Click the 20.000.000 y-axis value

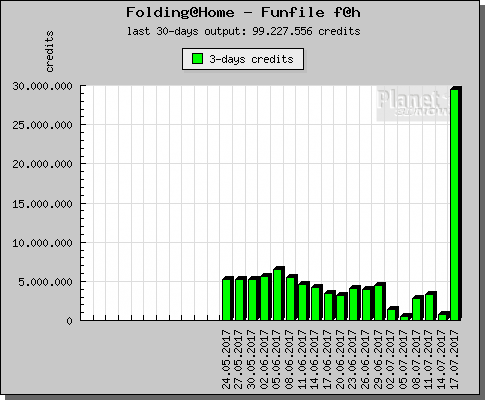click(x=42, y=164)
